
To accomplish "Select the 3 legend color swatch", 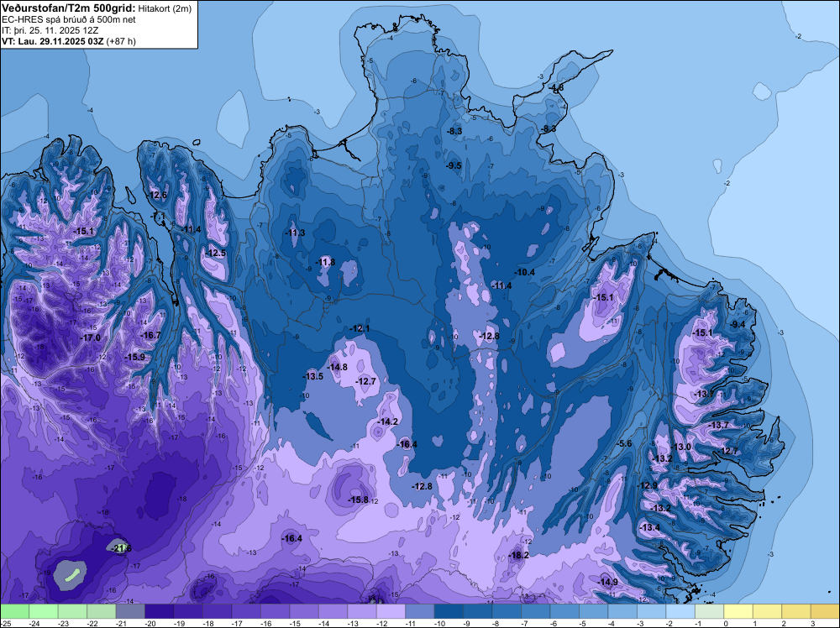I will pyautogui.click(x=825, y=611).
